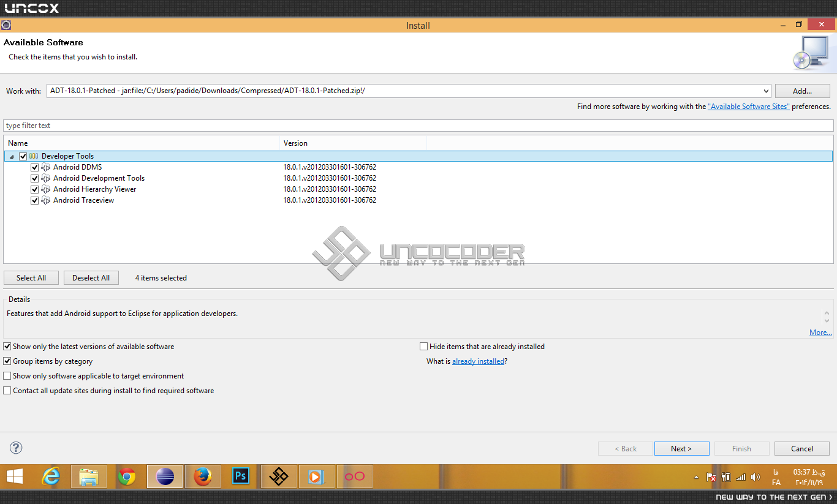Click the power icon in system tray
Screen dimensions: 837x504
726,477
